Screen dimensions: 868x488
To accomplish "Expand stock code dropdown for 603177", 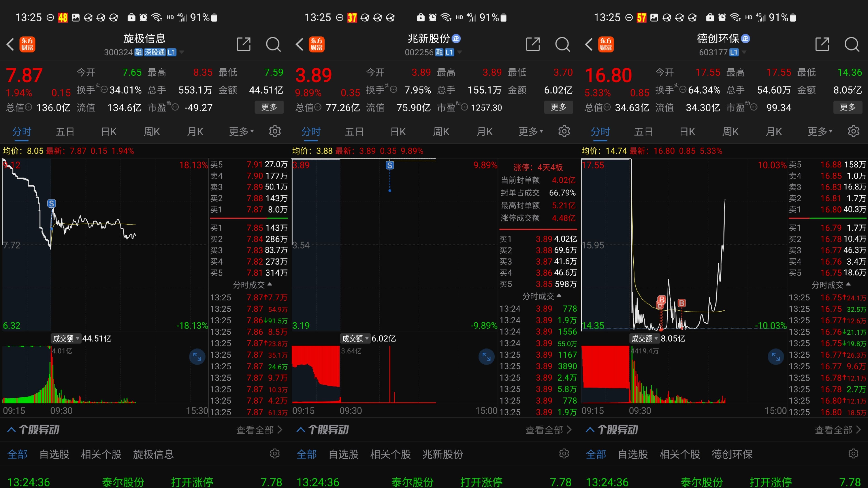I will click(744, 52).
